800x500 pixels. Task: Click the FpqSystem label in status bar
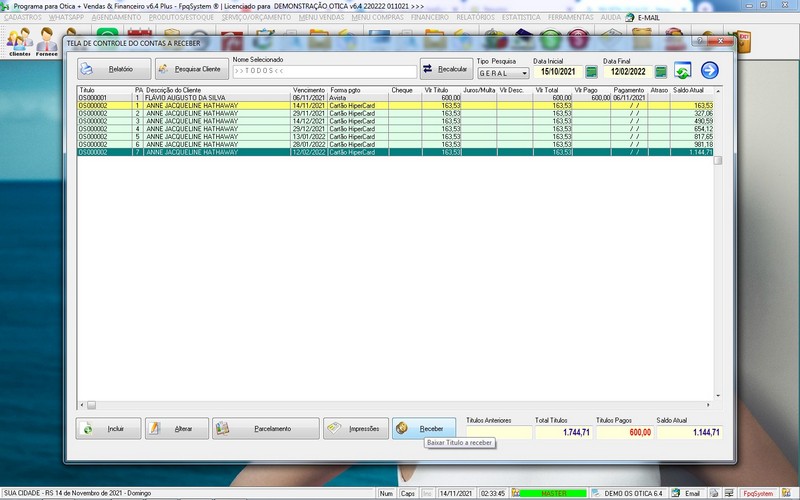pos(758,493)
